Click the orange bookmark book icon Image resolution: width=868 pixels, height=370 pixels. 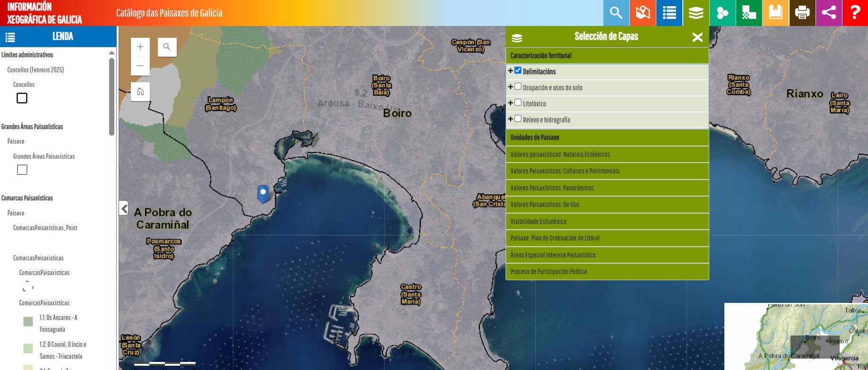coord(775,13)
